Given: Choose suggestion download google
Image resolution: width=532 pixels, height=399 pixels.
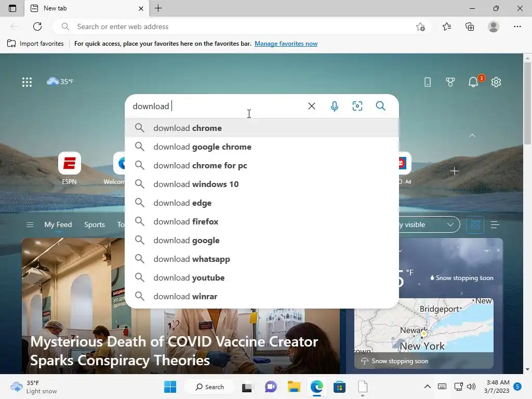Looking at the screenshot, I should pos(262,240).
